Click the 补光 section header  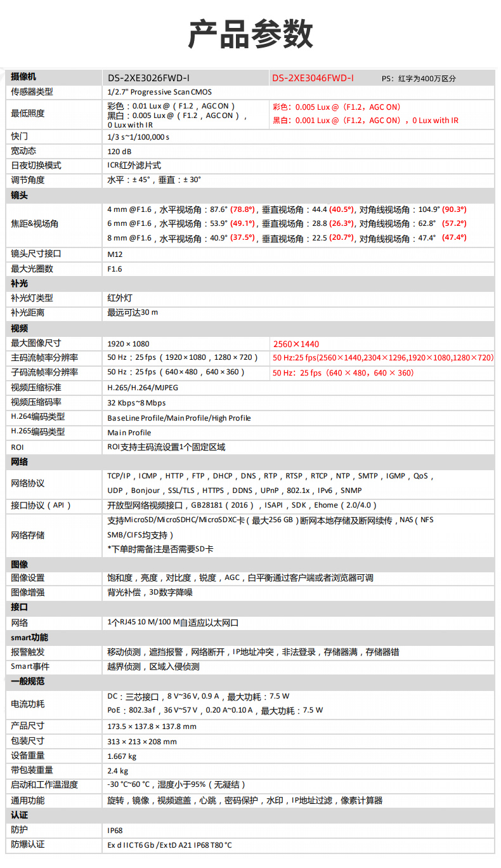[x=20, y=284]
